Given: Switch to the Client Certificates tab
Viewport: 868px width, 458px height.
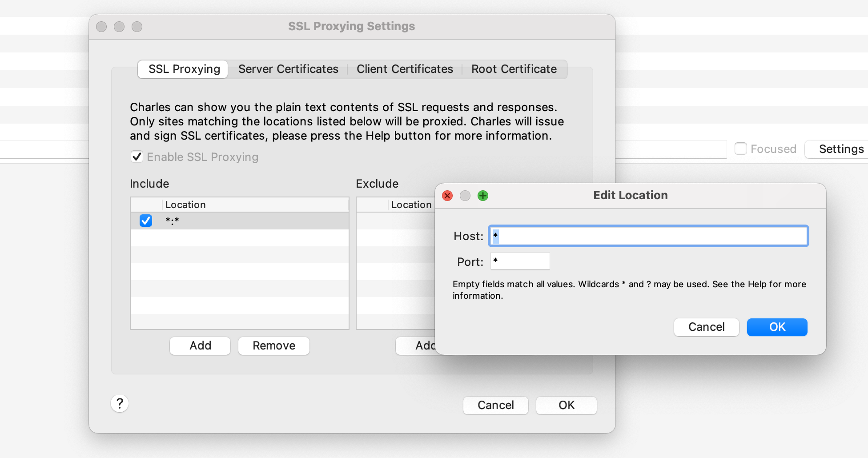Looking at the screenshot, I should tap(405, 69).
